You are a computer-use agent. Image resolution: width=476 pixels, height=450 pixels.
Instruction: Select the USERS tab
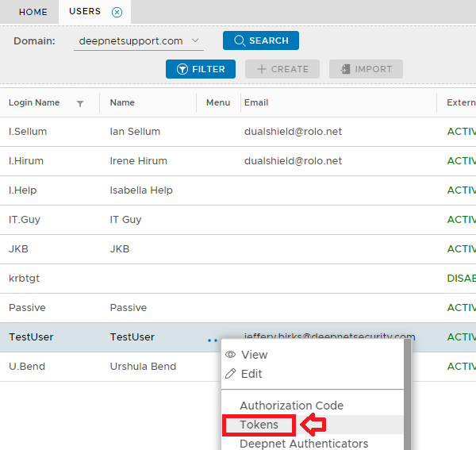point(85,12)
